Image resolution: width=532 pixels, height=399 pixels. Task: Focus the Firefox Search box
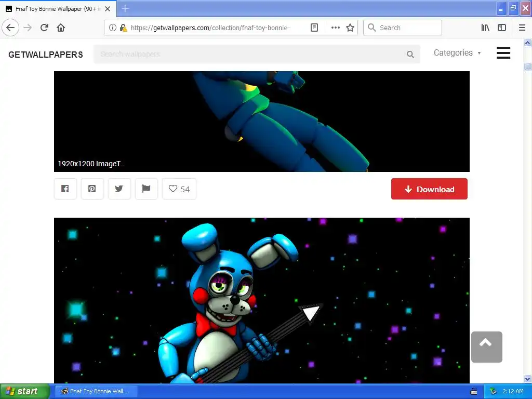coord(403,28)
